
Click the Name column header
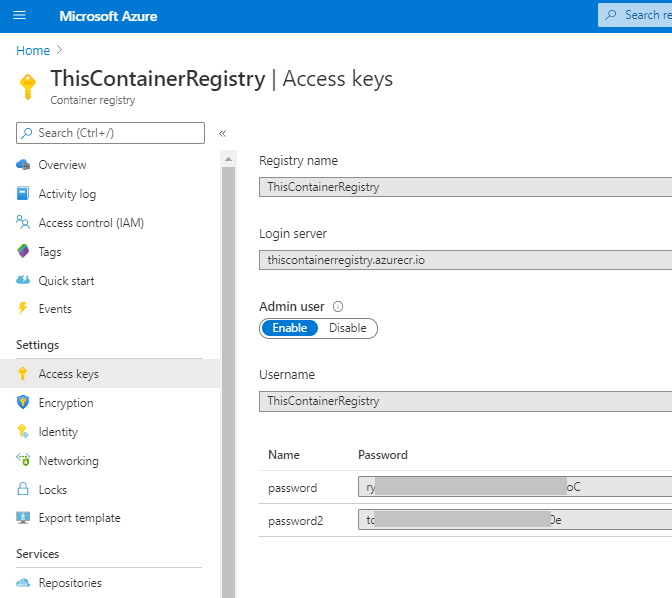[284, 455]
